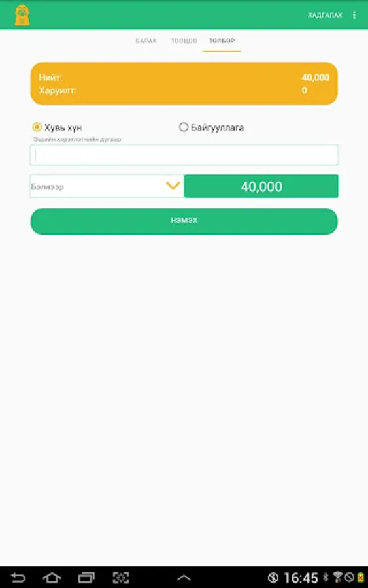Tap the yellow app logo icon
The height and width of the screenshot is (588, 368).
point(22,15)
